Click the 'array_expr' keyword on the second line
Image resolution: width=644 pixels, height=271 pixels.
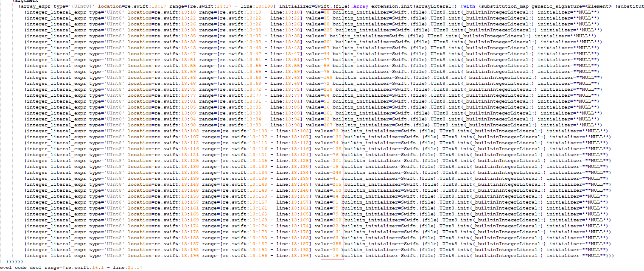click(x=36, y=6)
